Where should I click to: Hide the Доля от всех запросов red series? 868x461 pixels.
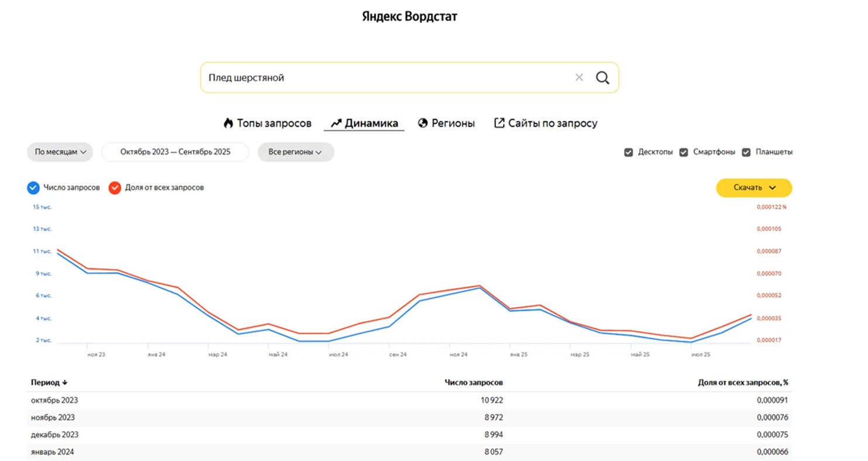pyautogui.click(x=115, y=188)
